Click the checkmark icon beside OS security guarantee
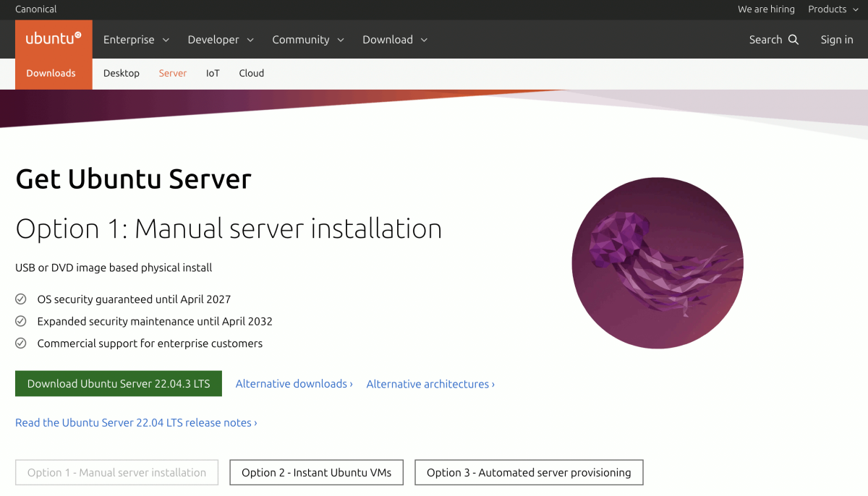Viewport: 868px width, 496px height. (x=21, y=299)
